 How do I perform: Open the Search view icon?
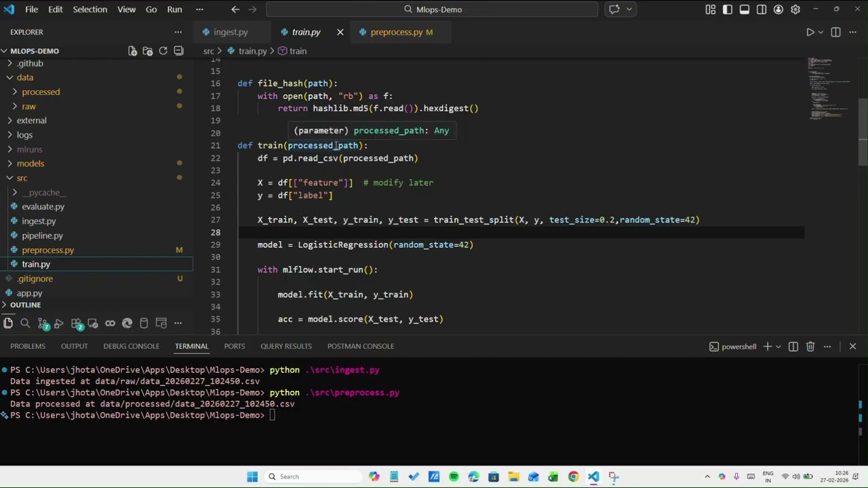click(25, 323)
